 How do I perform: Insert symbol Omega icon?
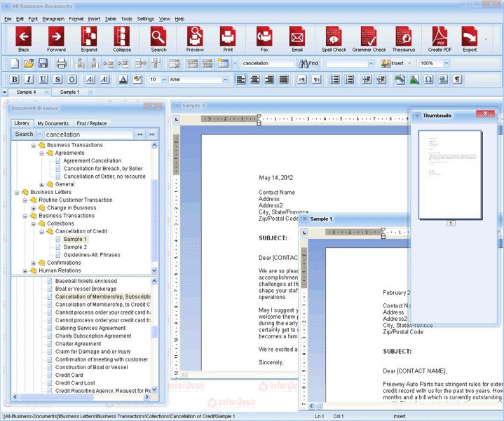pos(428,79)
